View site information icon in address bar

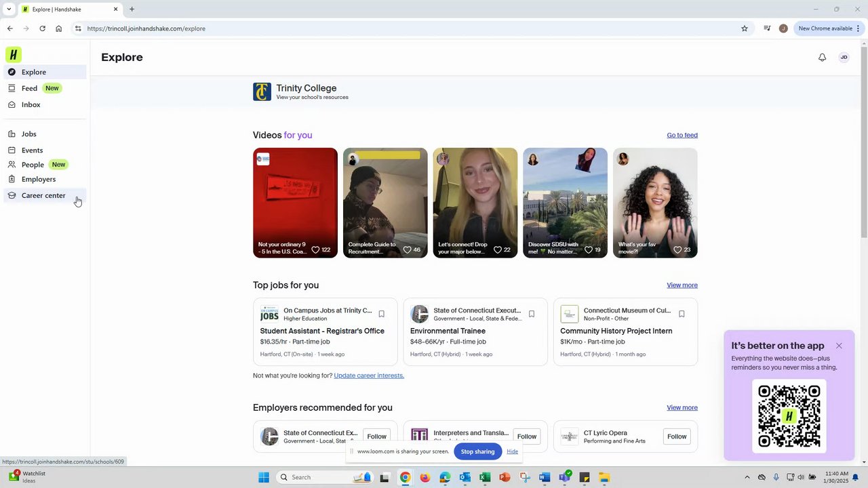(x=78, y=28)
